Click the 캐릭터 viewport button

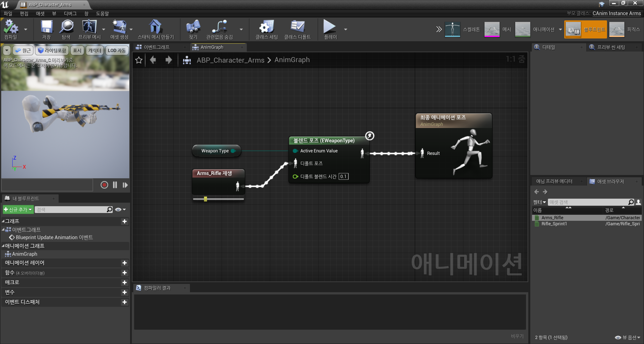pyautogui.click(x=94, y=50)
